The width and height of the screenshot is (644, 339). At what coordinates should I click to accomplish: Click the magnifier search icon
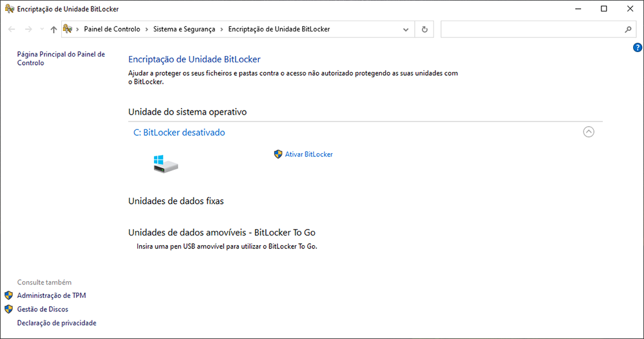click(x=628, y=30)
